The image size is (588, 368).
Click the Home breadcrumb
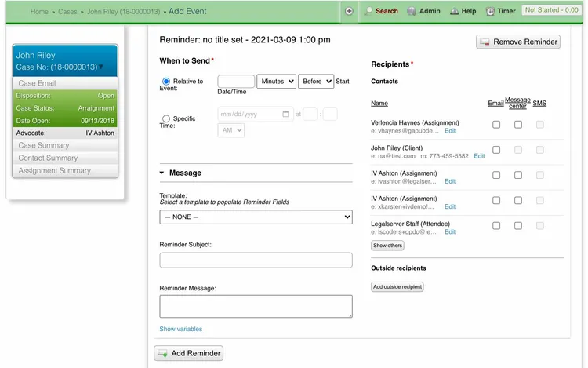pos(39,12)
